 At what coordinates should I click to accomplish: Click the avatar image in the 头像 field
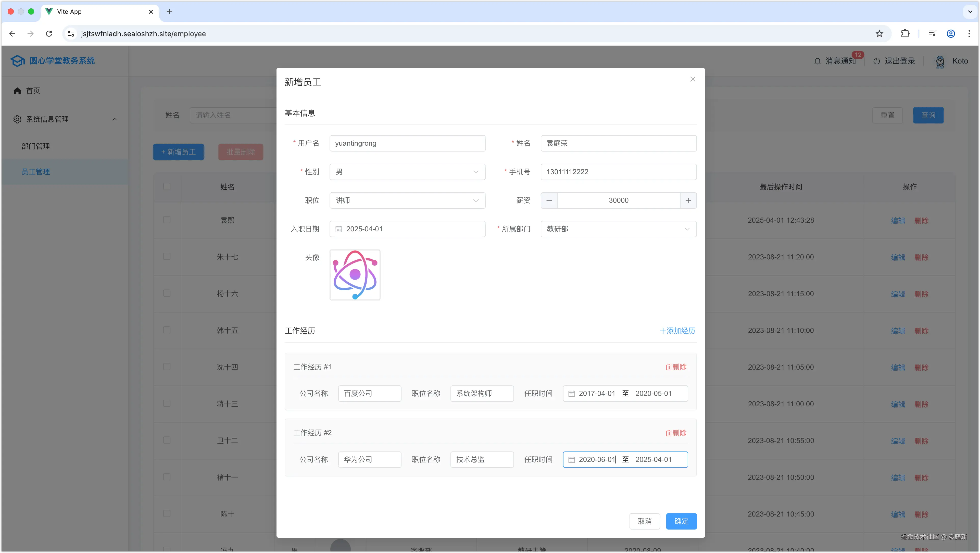coord(355,275)
